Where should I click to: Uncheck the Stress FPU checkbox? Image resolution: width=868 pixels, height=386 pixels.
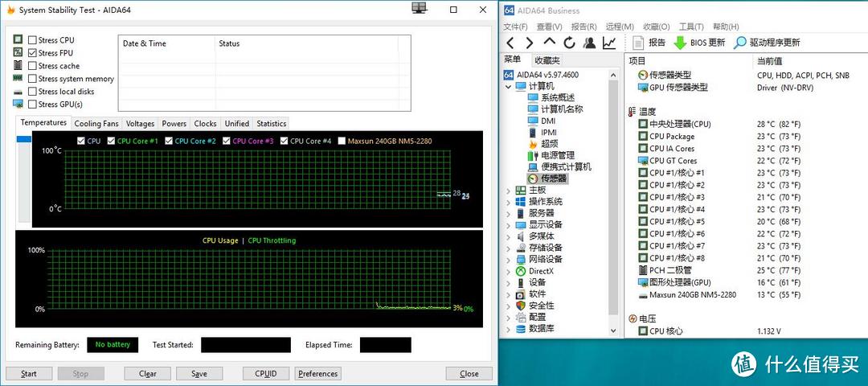tap(33, 52)
